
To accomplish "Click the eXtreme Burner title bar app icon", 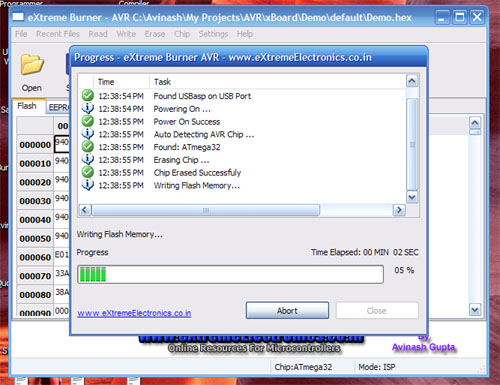I will 18,17.
